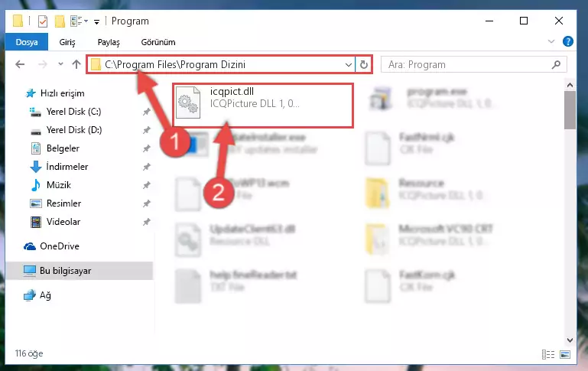
Task: Expand the ribbon with the chevron
Action: point(551,41)
